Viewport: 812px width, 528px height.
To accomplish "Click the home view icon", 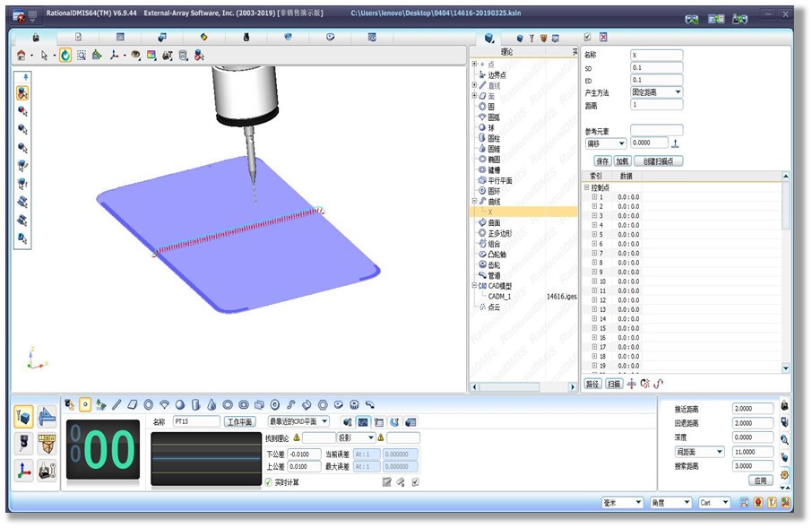I will tap(22, 55).
